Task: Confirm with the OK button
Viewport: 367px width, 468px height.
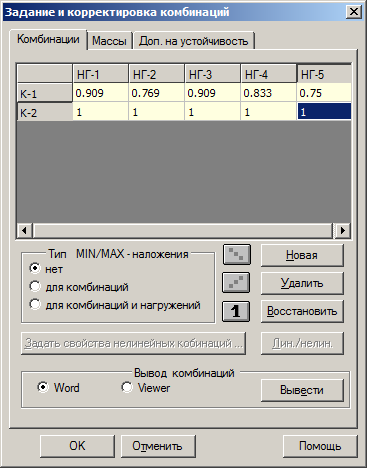Action: tap(77, 446)
